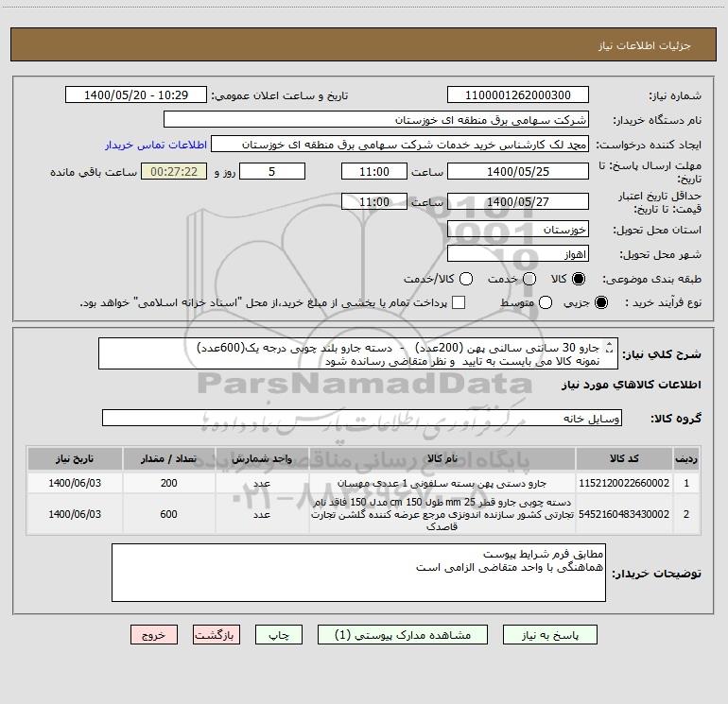Select the 'کالا' radio button
728x704 pixels.
point(580,280)
